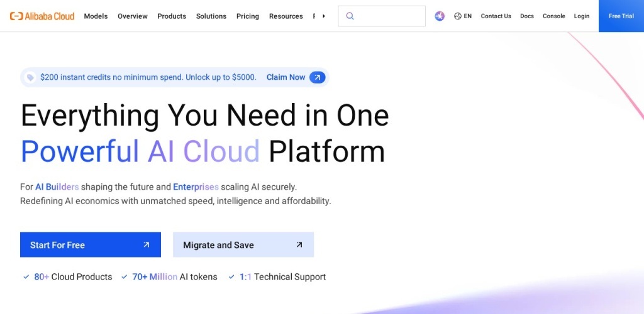
Task: Click the search magnifier icon
Action: tap(350, 16)
